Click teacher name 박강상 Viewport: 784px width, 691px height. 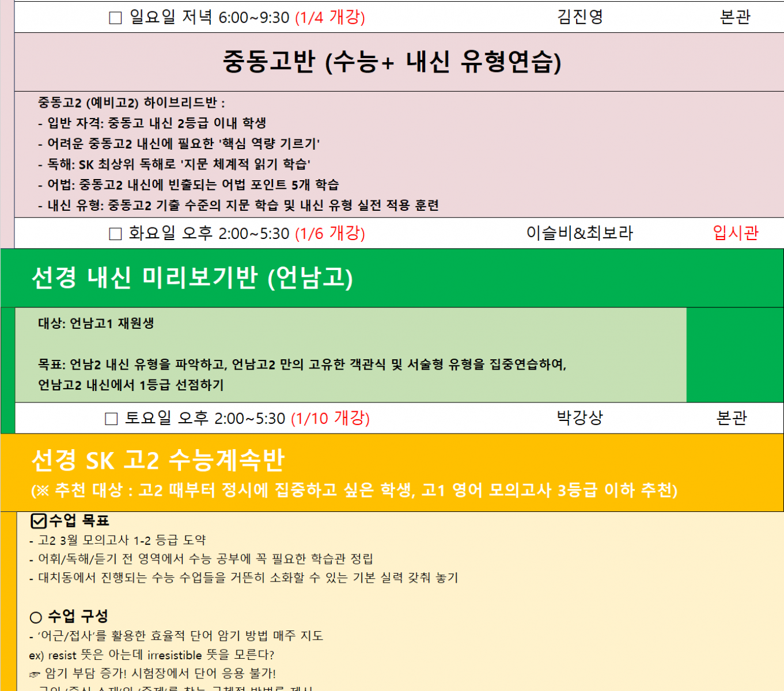pyautogui.click(x=580, y=417)
